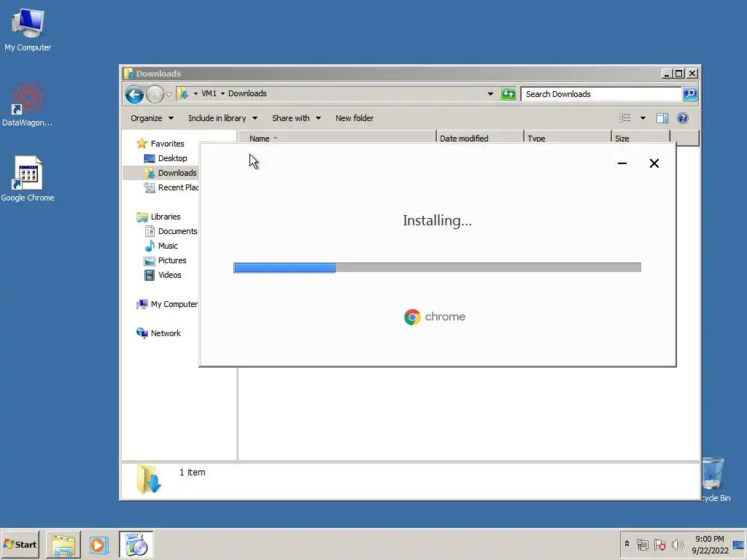The width and height of the screenshot is (747, 560).
Task: Launch Windows Media Player from taskbar
Action: (99, 545)
